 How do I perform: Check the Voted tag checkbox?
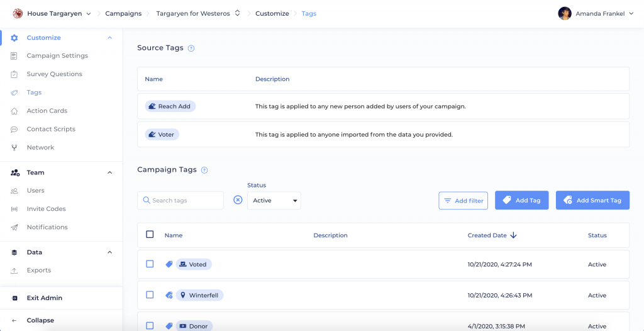click(x=150, y=264)
